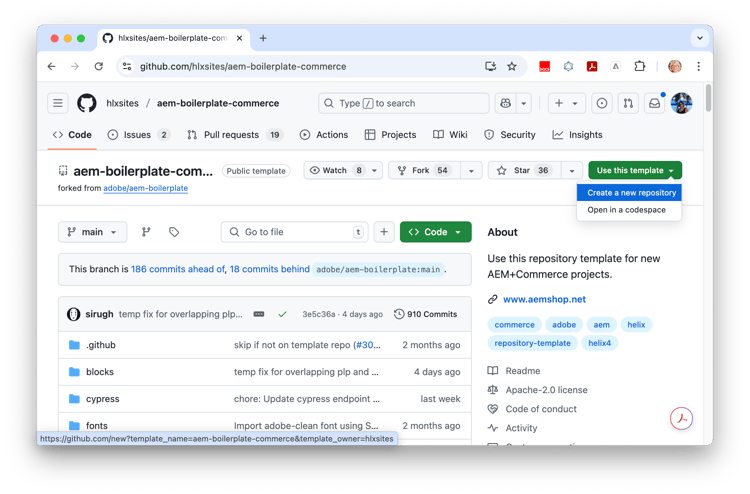The height and width of the screenshot is (494, 750).
Task: View tags via the tag icon
Action: (x=174, y=232)
